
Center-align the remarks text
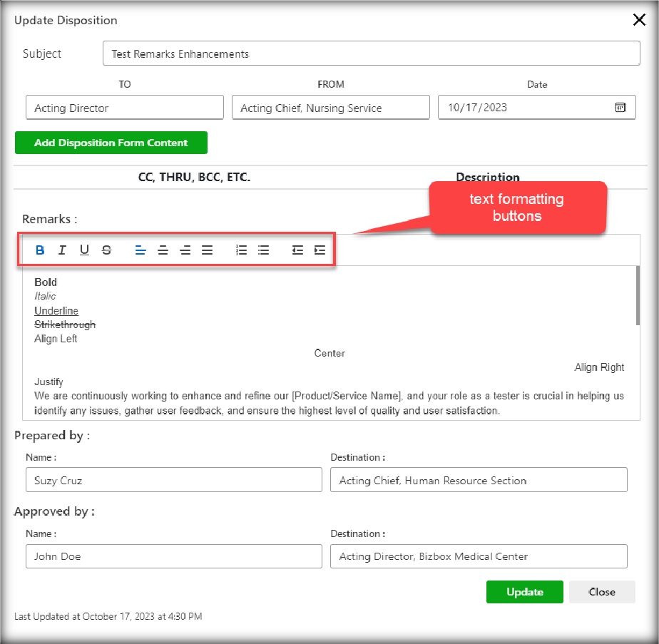pyautogui.click(x=163, y=250)
